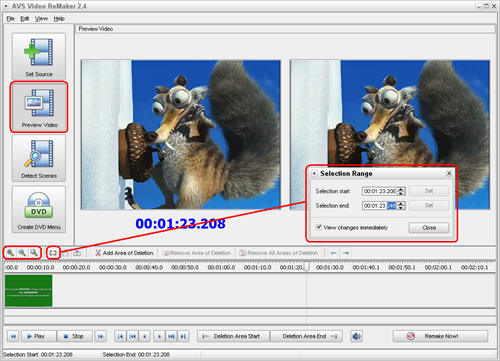This screenshot has width=500, height=361.
Task: Increase Selection start time with up arrow
Action: coord(401,189)
